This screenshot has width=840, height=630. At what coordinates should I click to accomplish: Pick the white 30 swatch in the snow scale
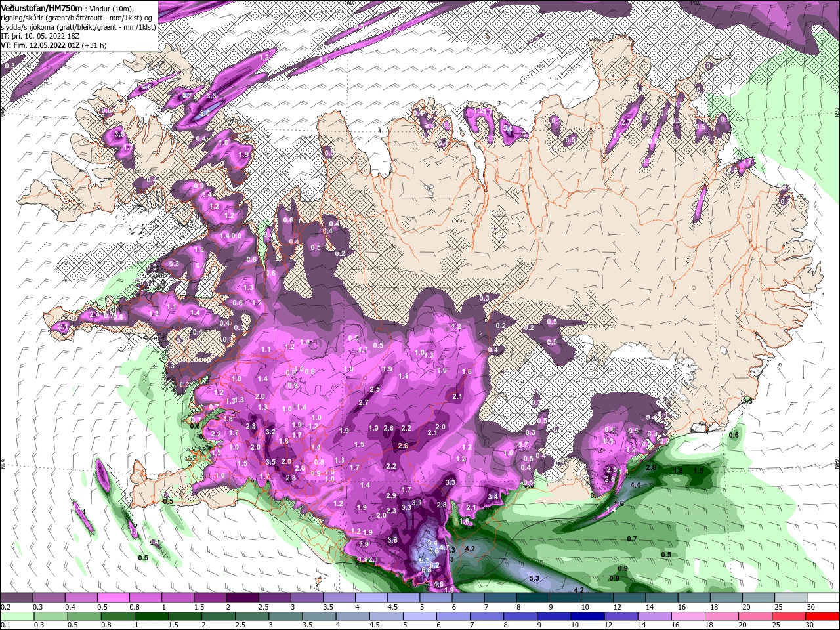(822, 598)
